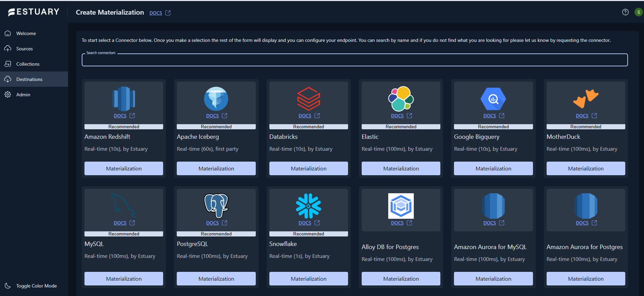Click the Recommended badge on Amazon Redshift card
Viewport: 644px width, 296px height.
124,127
